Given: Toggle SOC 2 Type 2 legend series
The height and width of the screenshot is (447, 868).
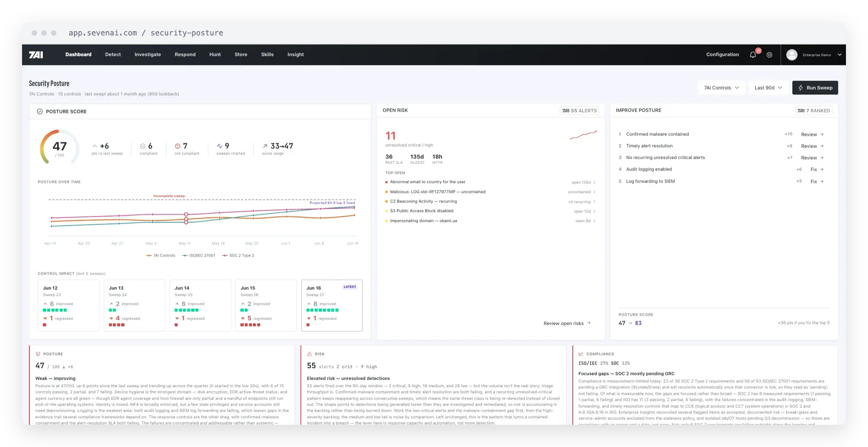Looking at the screenshot, I should (x=238, y=255).
